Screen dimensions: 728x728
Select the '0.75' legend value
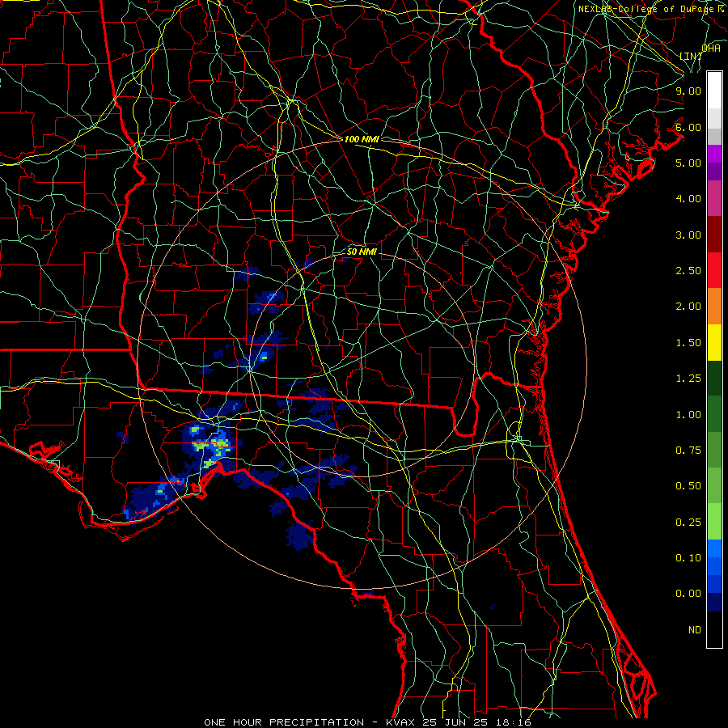click(x=688, y=451)
